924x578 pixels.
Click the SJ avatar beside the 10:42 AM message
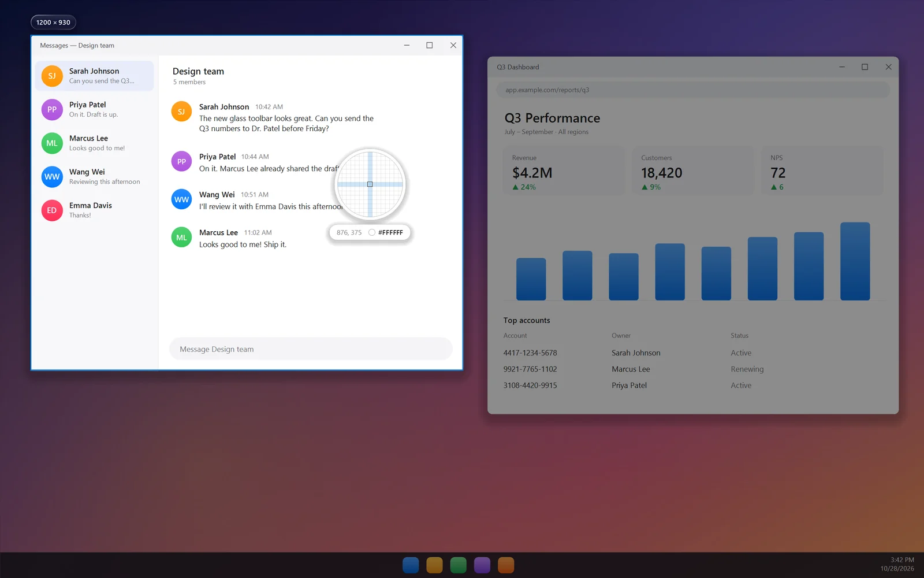tap(181, 112)
